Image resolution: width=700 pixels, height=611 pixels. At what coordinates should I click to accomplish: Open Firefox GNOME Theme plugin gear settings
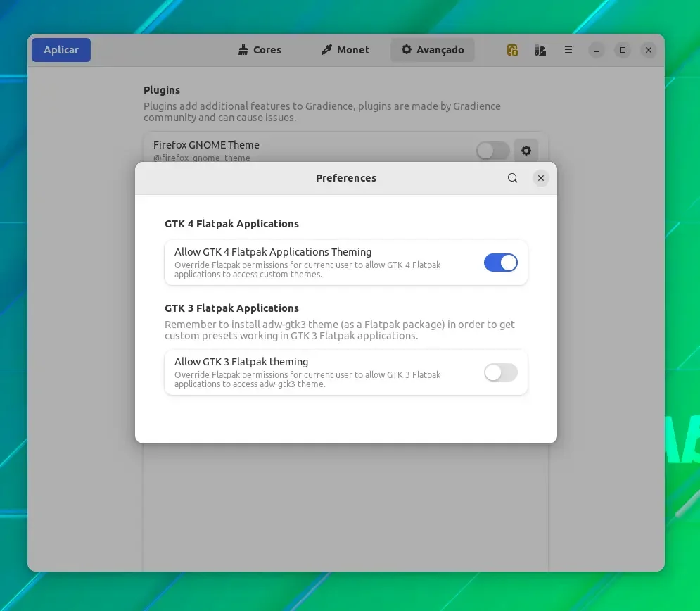coord(526,151)
